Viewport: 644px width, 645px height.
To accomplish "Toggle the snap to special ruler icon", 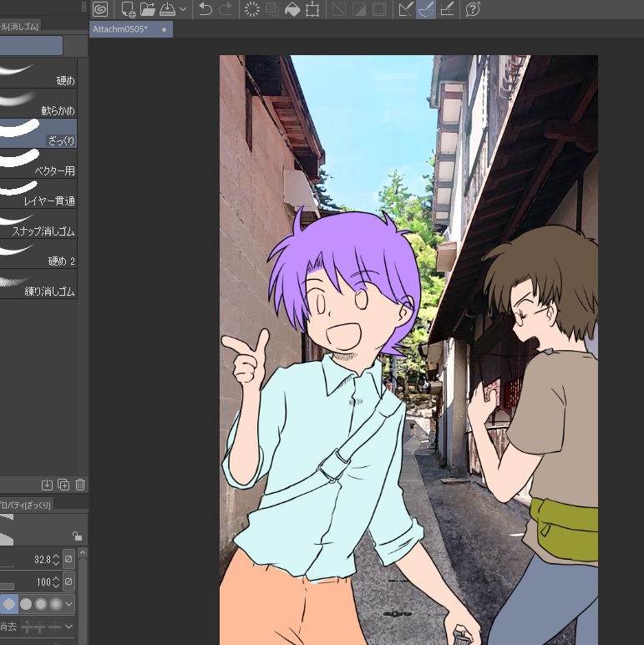I will coord(425,9).
